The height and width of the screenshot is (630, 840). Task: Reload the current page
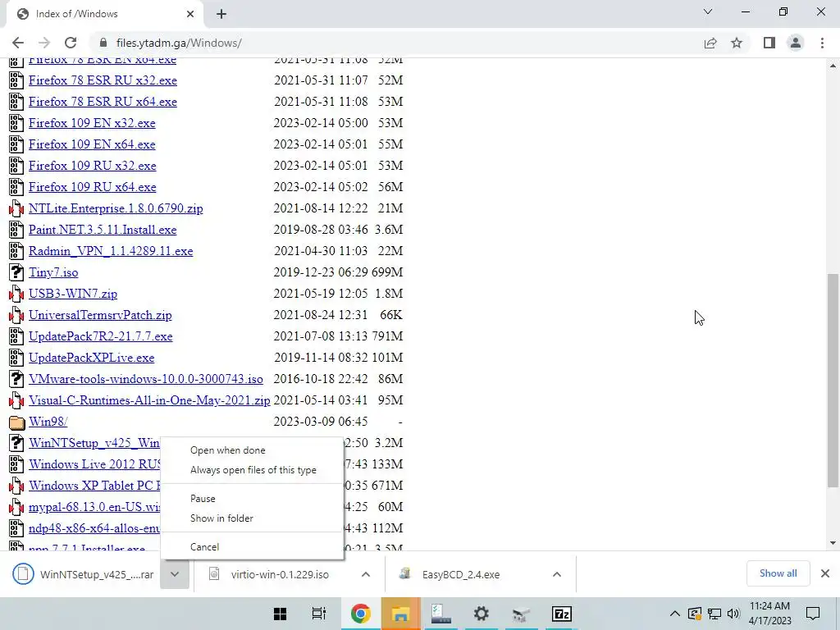click(71, 43)
